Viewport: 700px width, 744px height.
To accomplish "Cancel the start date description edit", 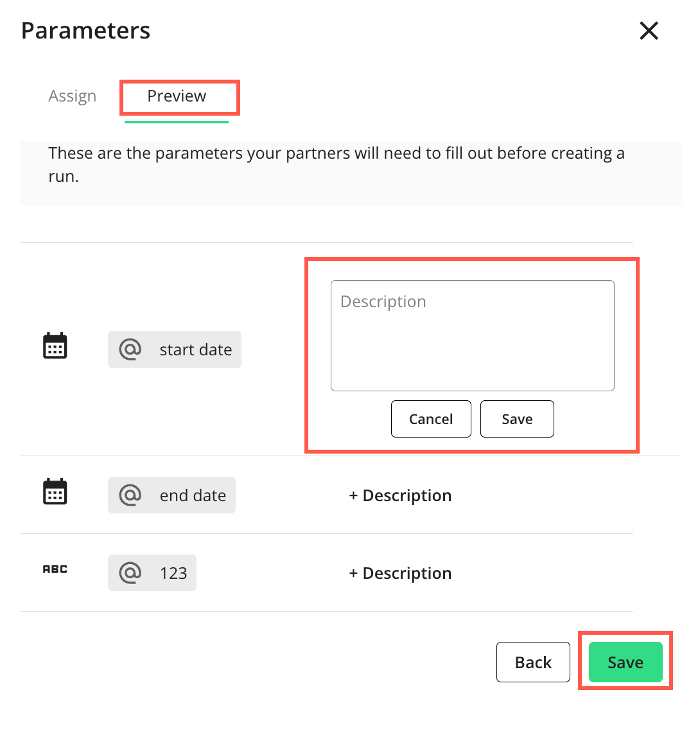I will [431, 419].
